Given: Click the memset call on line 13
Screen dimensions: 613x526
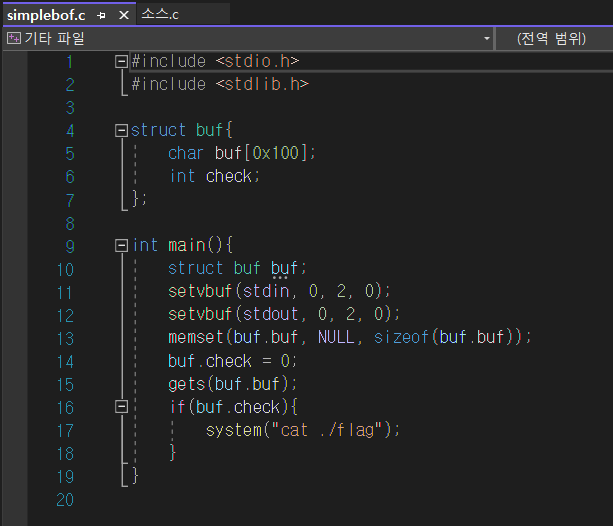Looking at the screenshot, I should click(350, 337).
